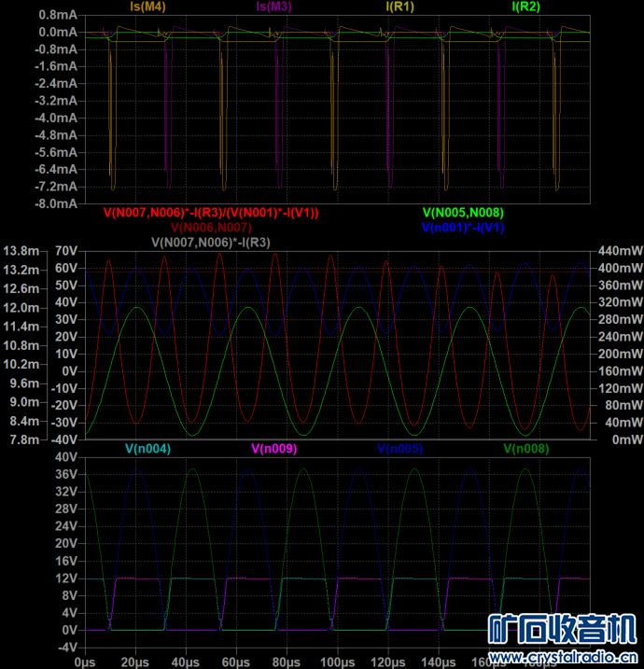Select the Is(M4) trace label
Screen dimensions: 644x669
tap(147, 7)
